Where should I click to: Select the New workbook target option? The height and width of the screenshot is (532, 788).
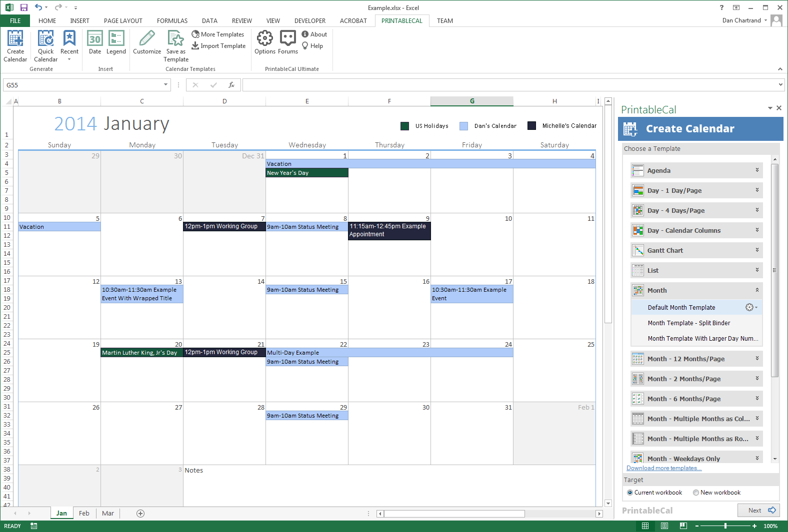point(696,493)
